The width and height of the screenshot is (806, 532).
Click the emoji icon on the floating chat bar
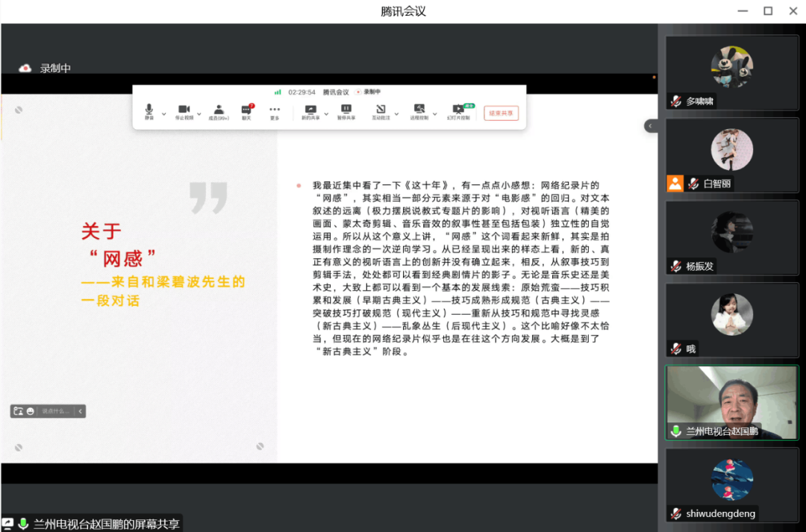[x=31, y=411]
